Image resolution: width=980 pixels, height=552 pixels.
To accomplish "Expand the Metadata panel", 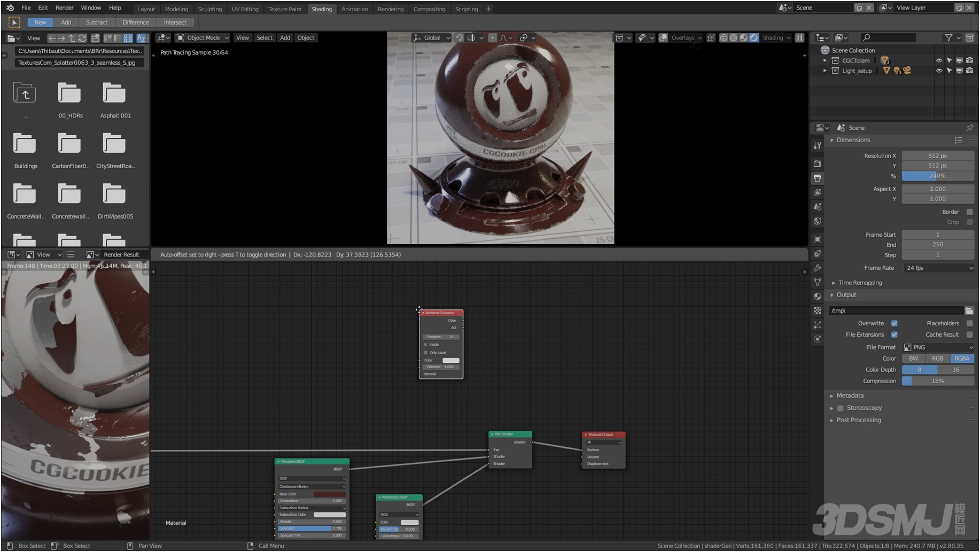I will 850,396.
